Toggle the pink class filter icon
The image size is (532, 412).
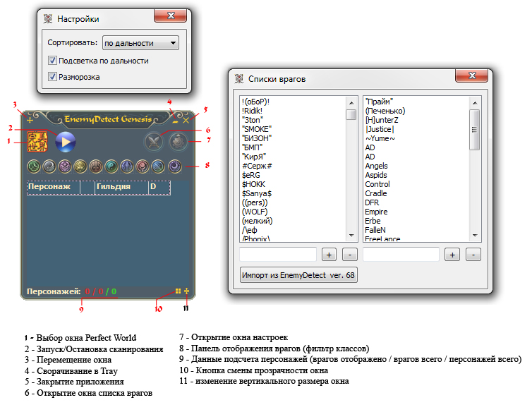143,166
